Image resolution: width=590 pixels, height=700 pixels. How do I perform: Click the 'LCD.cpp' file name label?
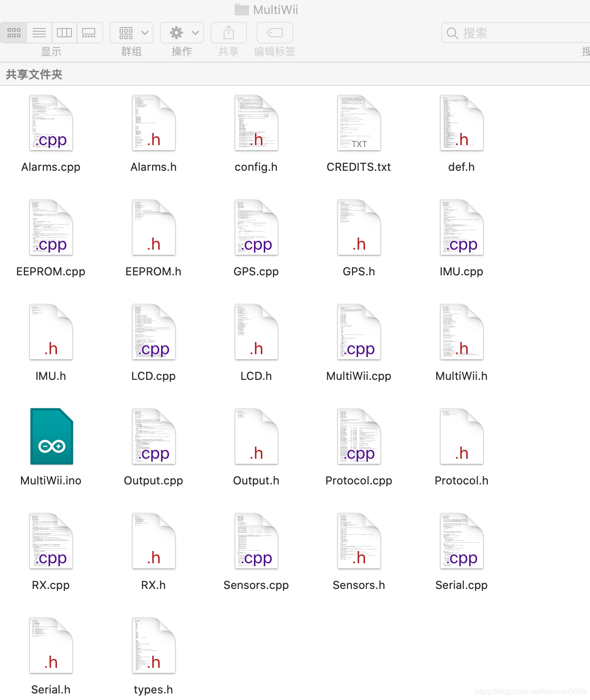(x=154, y=376)
